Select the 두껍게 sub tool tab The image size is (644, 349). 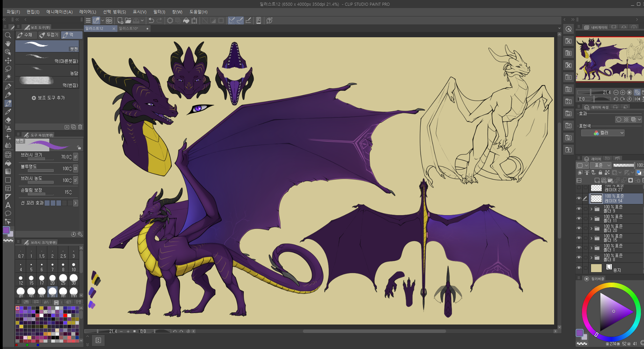49,35
